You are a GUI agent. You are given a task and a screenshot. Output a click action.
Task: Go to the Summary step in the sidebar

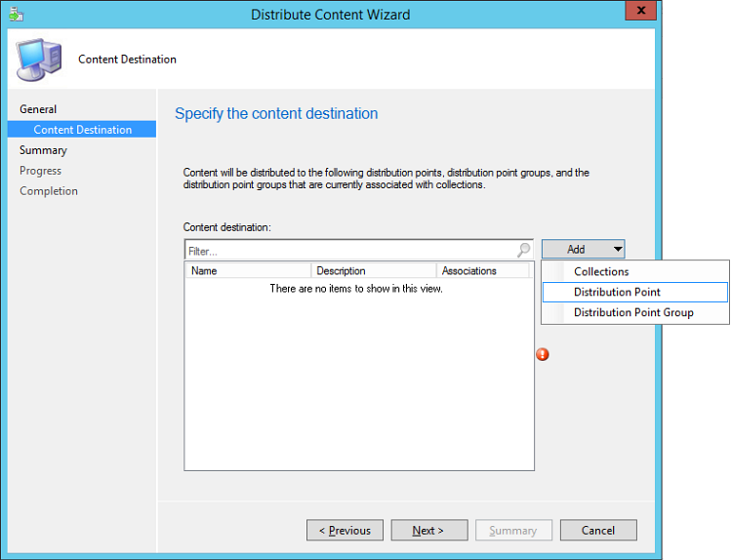pos(43,150)
